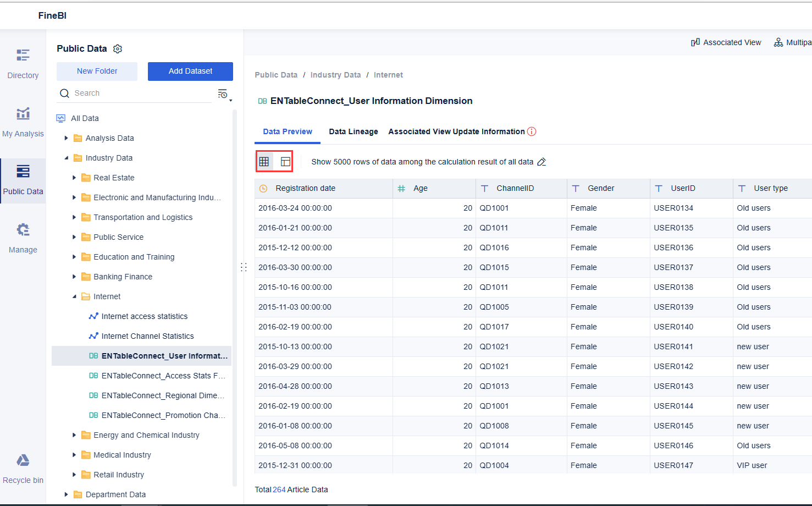Collapse the Internet folder
The image size is (812, 506).
(74, 296)
